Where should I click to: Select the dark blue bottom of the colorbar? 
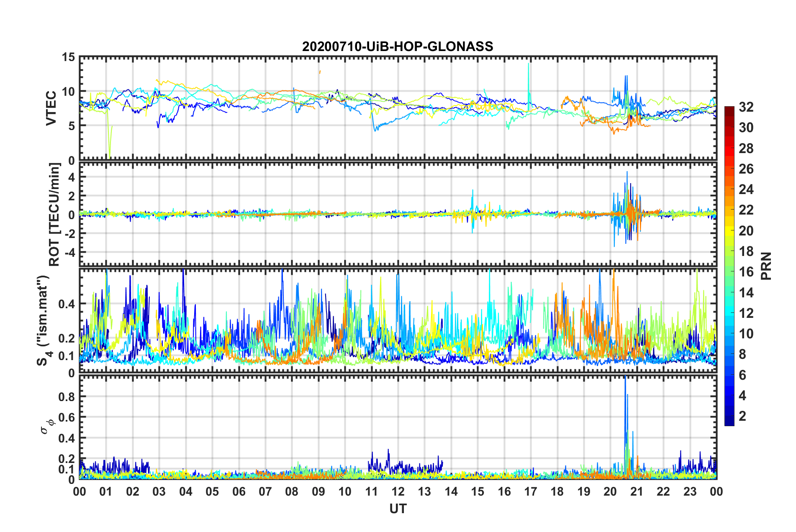(729, 422)
